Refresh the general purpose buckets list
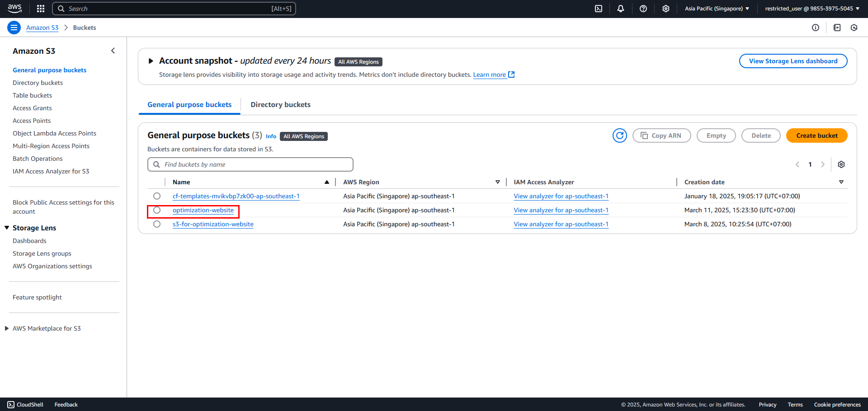The image size is (868, 411). pos(620,135)
